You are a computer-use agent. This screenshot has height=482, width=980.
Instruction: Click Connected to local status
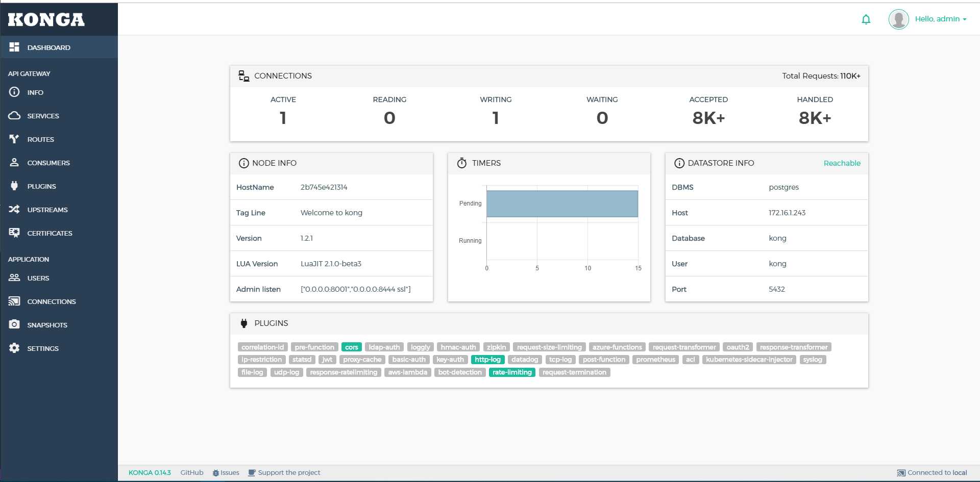coord(937,473)
